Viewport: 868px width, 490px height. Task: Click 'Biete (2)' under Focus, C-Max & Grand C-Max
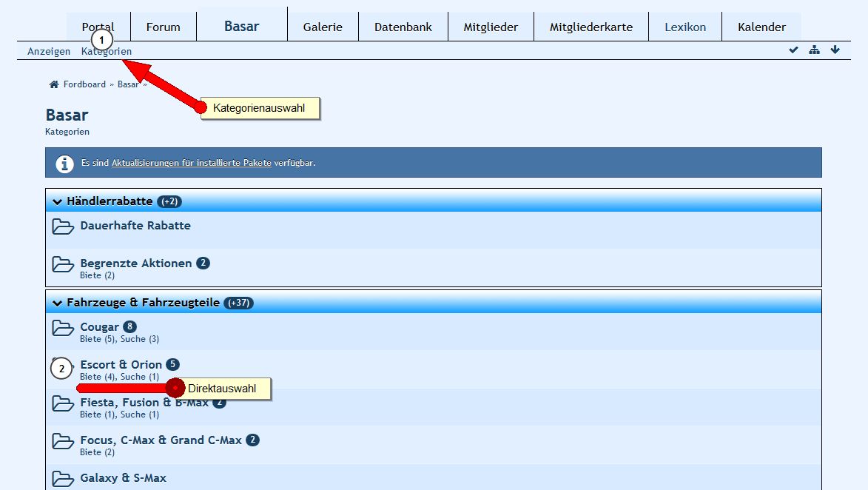pos(98,452)
